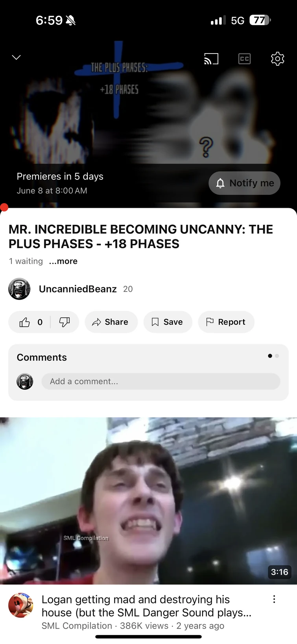Image resolution: width=297 pixels, height=644 pixels.
Task: Open the UncanniedBeanz channel name
Action: (x=77, y=289)
